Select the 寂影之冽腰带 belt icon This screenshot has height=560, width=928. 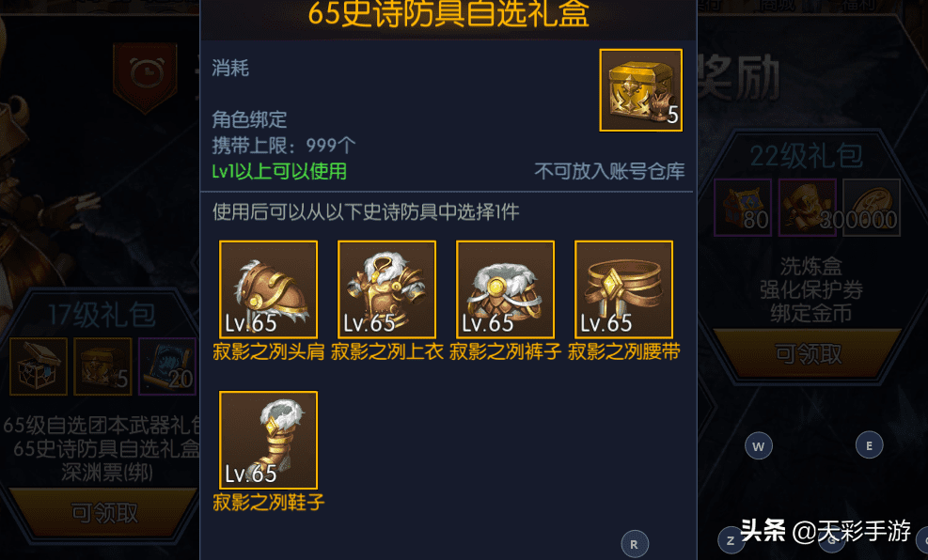(x=623, y=289)
